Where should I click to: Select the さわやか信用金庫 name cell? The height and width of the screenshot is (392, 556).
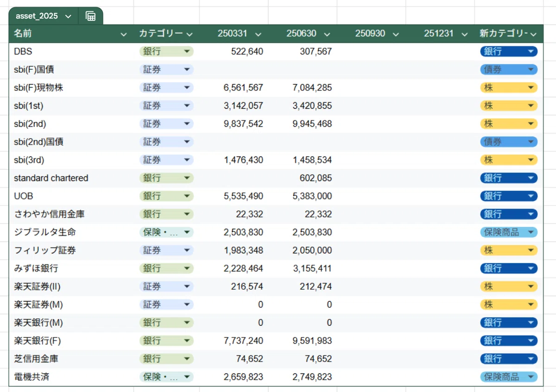71,214
